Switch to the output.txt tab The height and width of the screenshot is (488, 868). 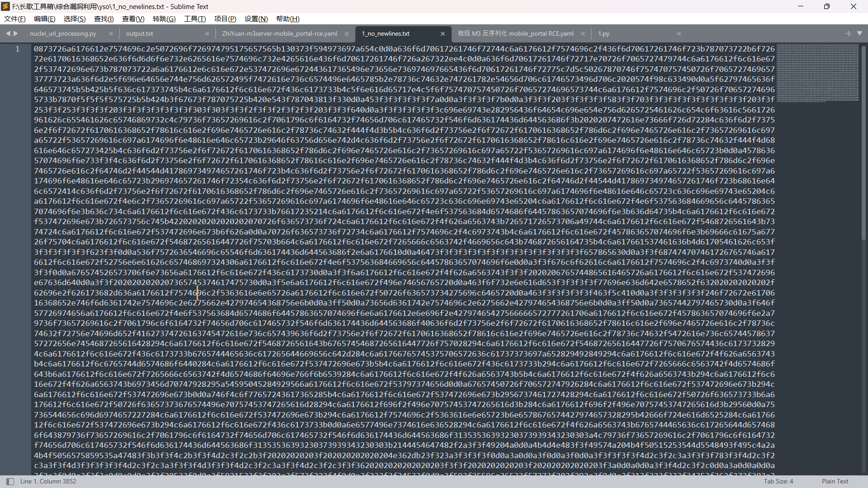(139, 34)
